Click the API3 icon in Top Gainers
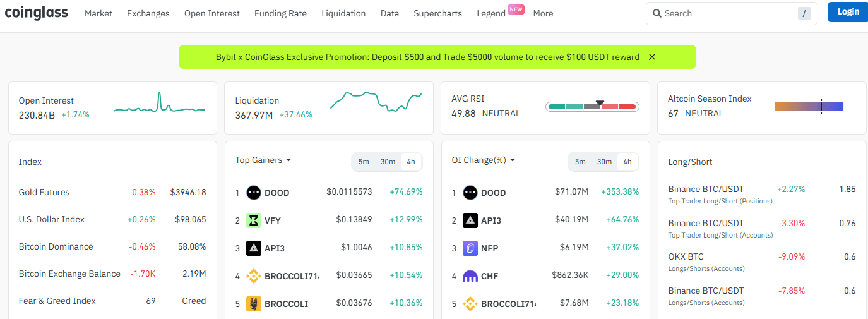868x319 pixels. coord(253,248)
